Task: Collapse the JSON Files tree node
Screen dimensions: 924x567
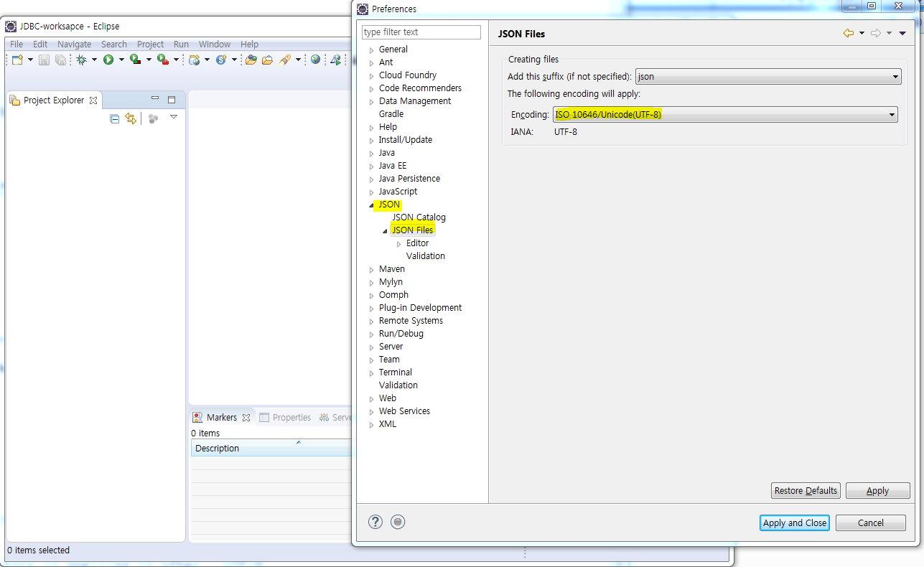Action: pyautogui.click(x=385, y=230)
